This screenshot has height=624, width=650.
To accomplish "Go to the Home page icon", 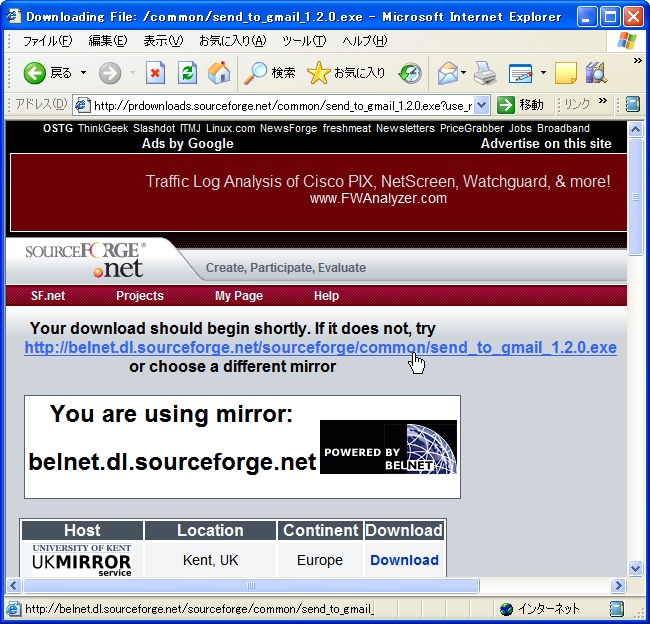I will (219, 73).
